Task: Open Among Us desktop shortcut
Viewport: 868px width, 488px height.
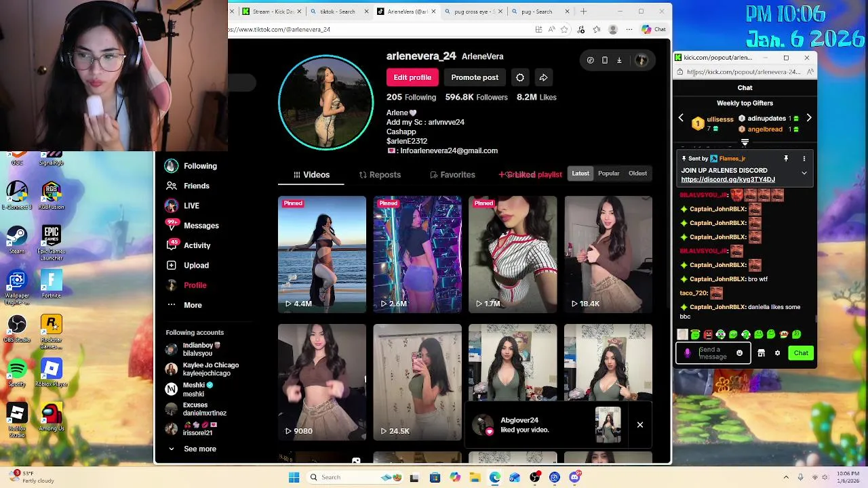Action: [x=52, y=417]
